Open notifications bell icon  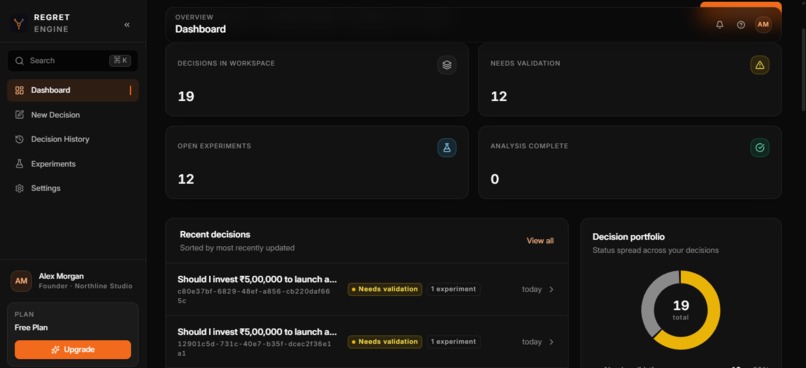[720, 25]
